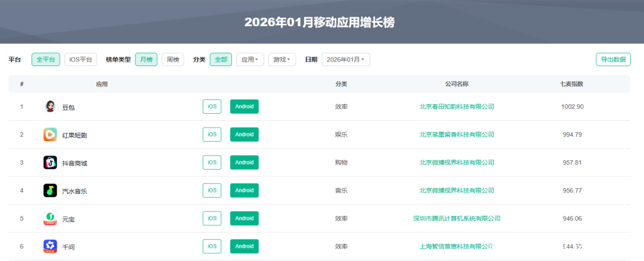The image size is (644, 261).
Task: Switch to iOS平台 platform filter
Action: [80, 60]
